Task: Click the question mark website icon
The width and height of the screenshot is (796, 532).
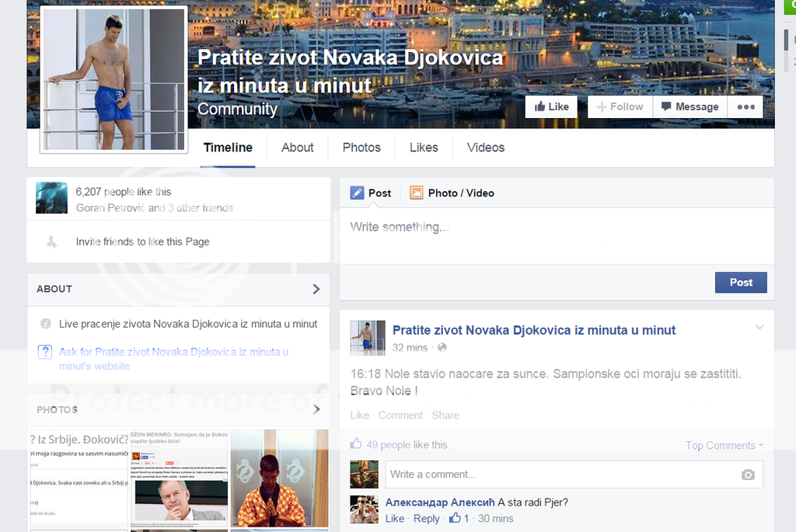Action: pyautogui.click(x=45, y=352)
